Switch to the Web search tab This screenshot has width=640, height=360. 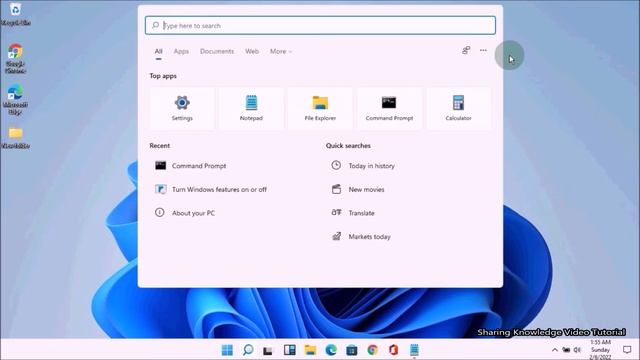(252, 51)
